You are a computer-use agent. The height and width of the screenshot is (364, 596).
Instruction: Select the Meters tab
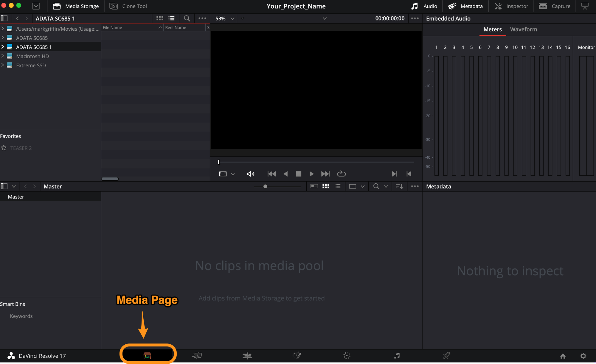(492, 29)
